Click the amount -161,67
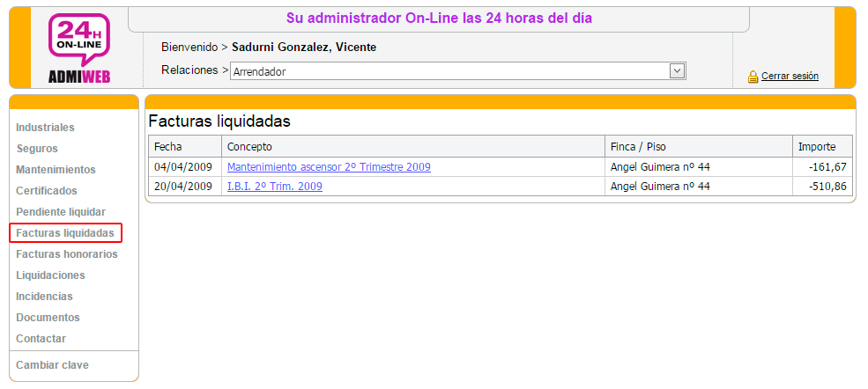Viewport: 868px width, 389px height. [x=827, y=167]
